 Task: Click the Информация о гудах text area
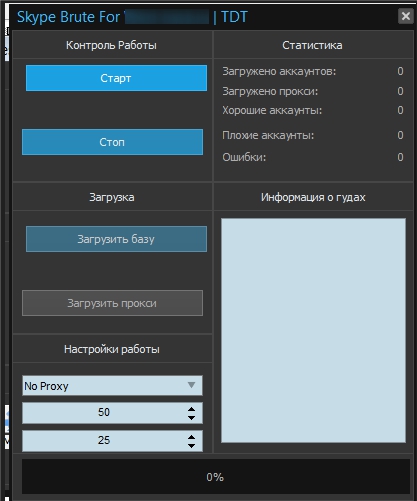[x=313, y=330]
